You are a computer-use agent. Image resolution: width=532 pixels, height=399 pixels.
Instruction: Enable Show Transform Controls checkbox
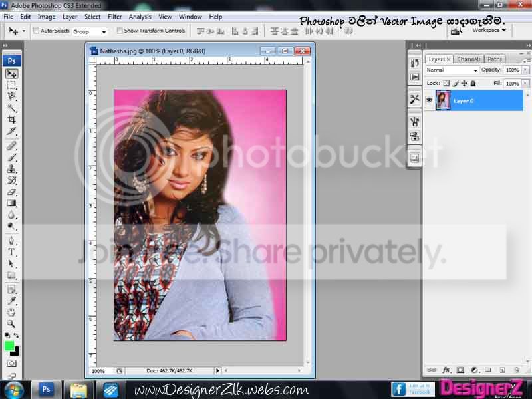coord(120,31)
